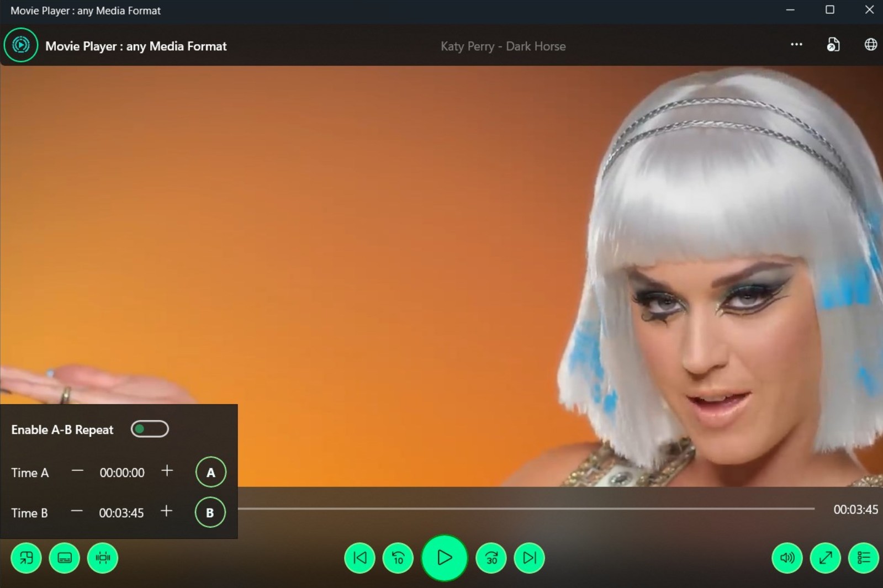Set point B with the B button
883x588 pixels.
[210, 512]
